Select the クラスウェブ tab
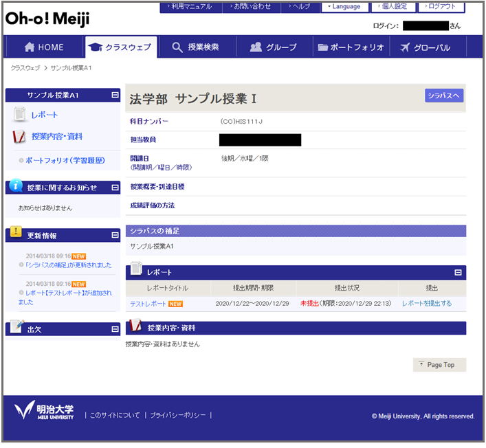The image size is (486, 448). coord(121,47)
